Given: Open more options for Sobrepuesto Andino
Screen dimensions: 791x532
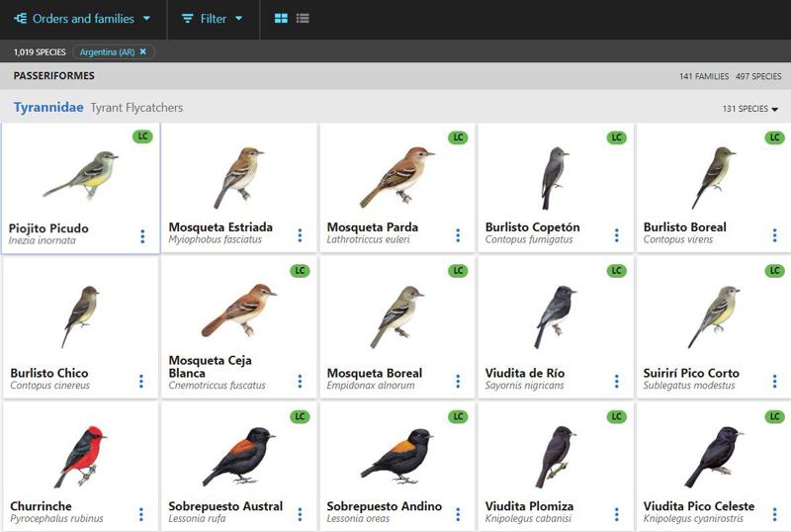Looking at the screenshot, I should (x=459, y=514).
